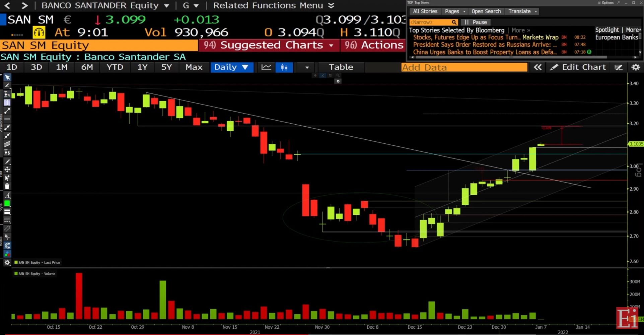The width and height of the screenshot is (644, 335).
Task: Open the annotation toolbar settings gear
Action: tap(7, 263)
